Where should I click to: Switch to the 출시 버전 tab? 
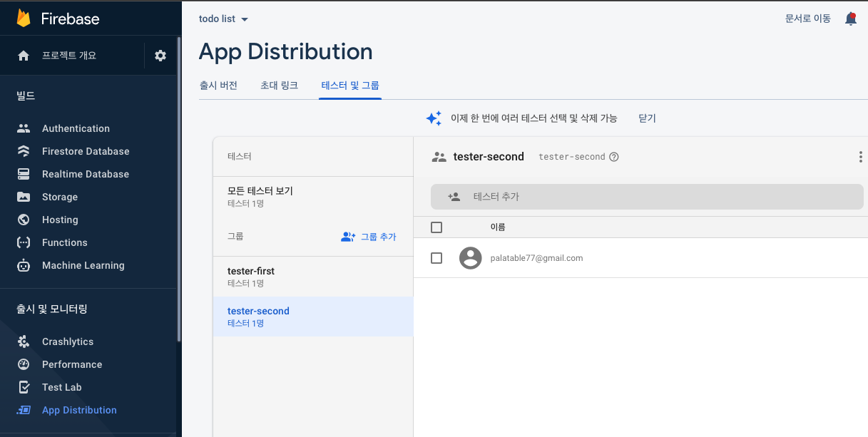218,86
